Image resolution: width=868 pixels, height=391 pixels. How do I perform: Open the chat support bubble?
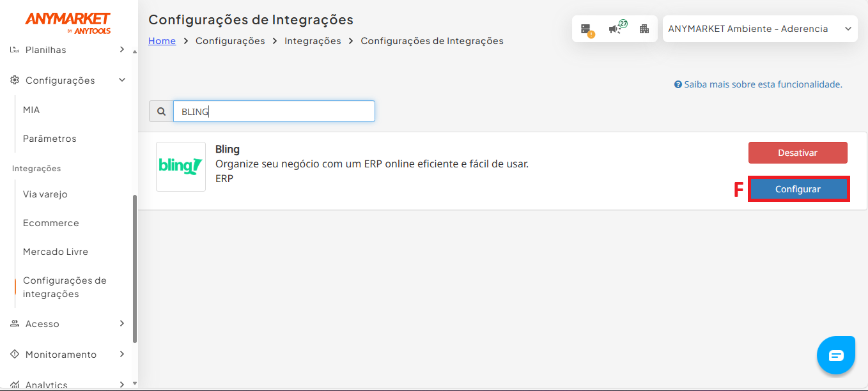click(x=836, y=355)
